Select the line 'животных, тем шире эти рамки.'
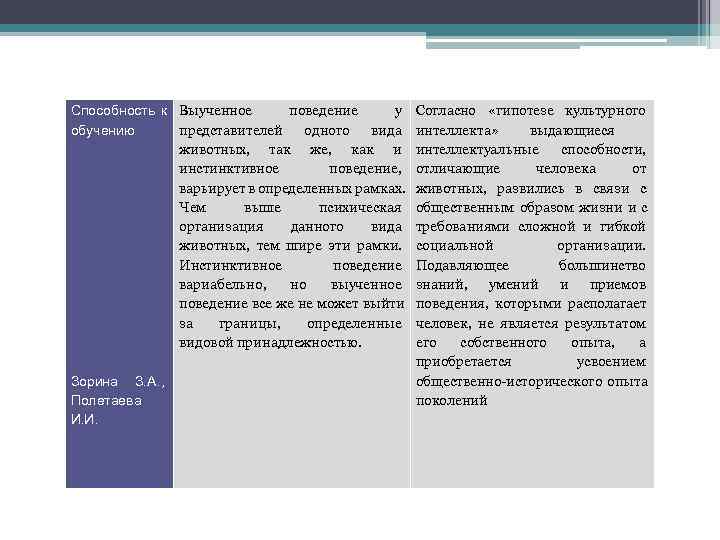 (x=290, y=246)
